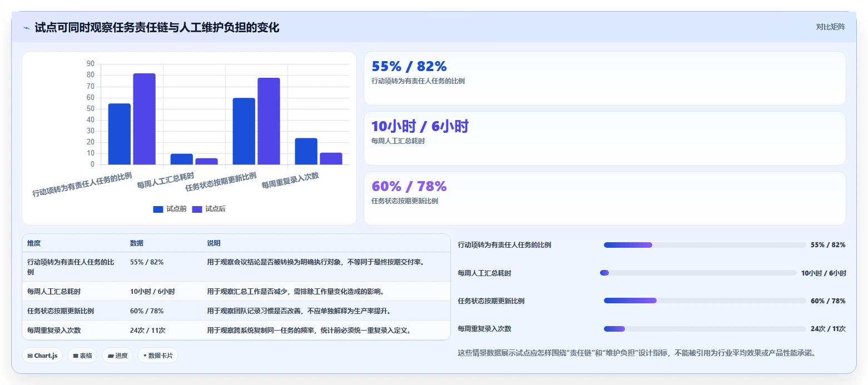The width and height of the screenshot is (868, 385).
Task: Click the description starting 用于观察汇总工作
Action: tap(296, 291)
